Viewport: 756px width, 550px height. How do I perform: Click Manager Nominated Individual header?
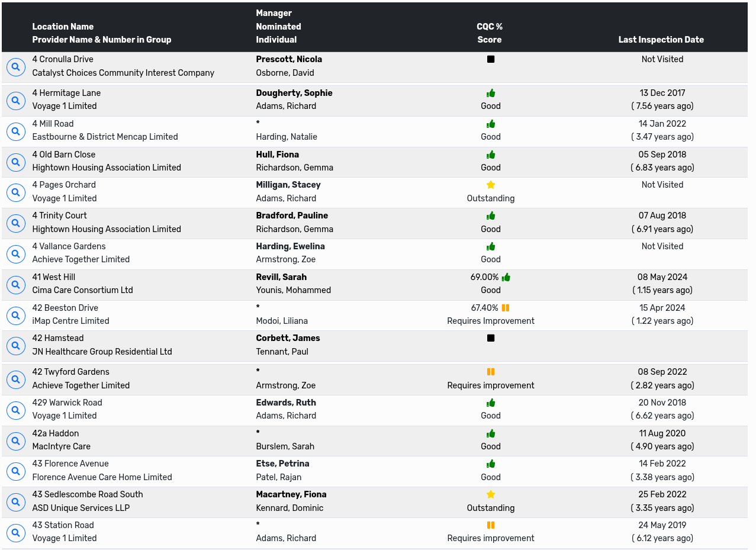pyautogui.click(x=278, y=27)
